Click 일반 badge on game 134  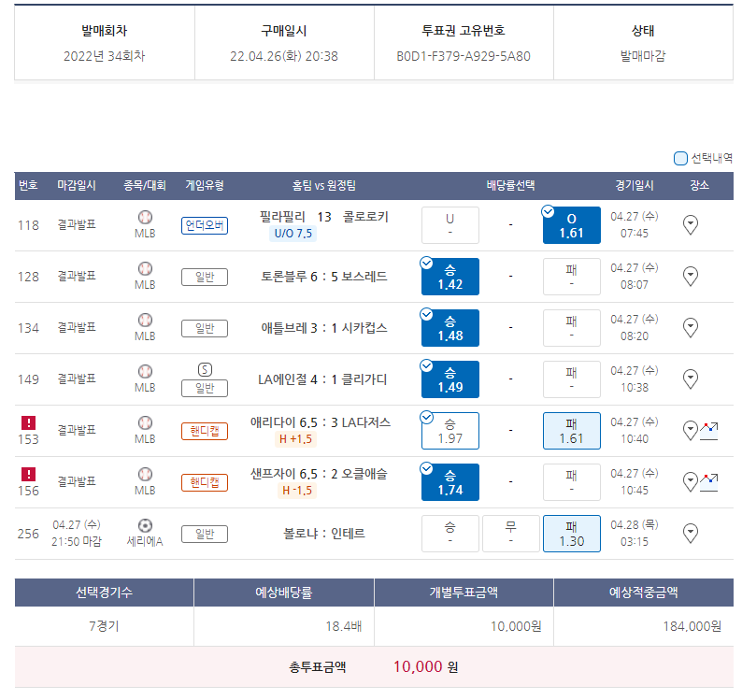[205, 328]
